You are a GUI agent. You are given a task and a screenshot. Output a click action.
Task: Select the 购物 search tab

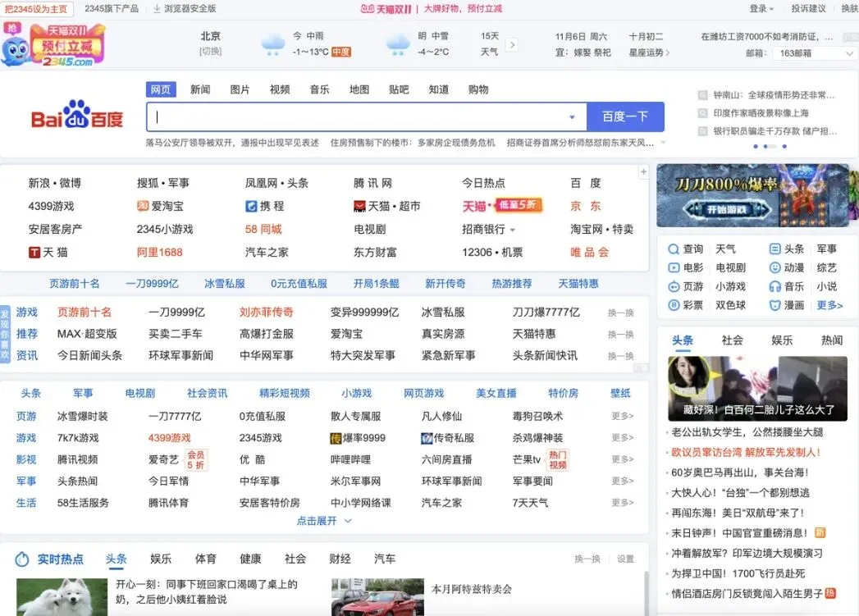click(x=478, y=89)
